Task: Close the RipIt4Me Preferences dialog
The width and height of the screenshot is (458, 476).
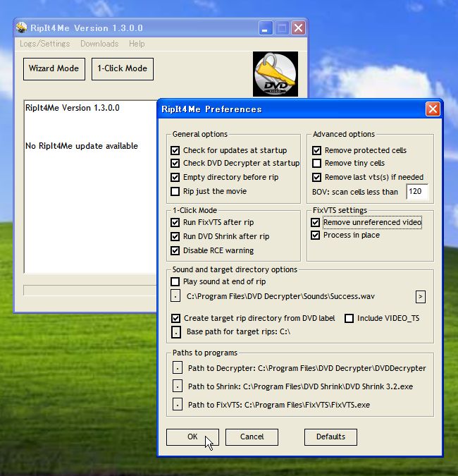Action: (x=433, y=109)
